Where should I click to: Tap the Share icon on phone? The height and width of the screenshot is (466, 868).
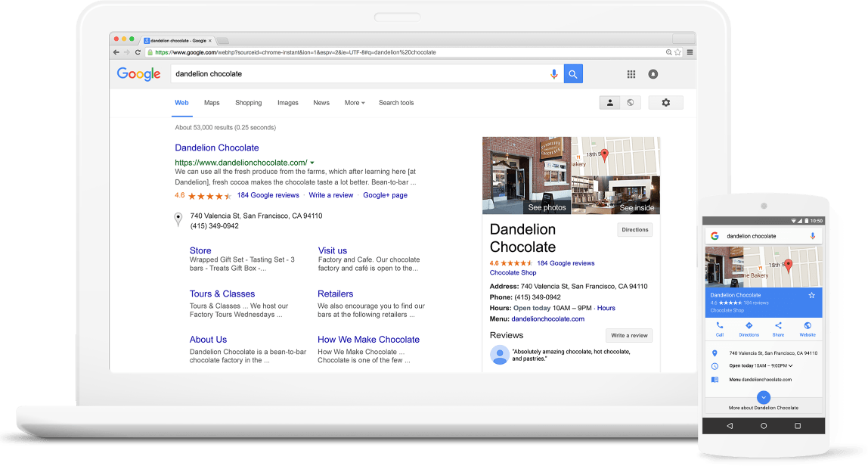778,328
